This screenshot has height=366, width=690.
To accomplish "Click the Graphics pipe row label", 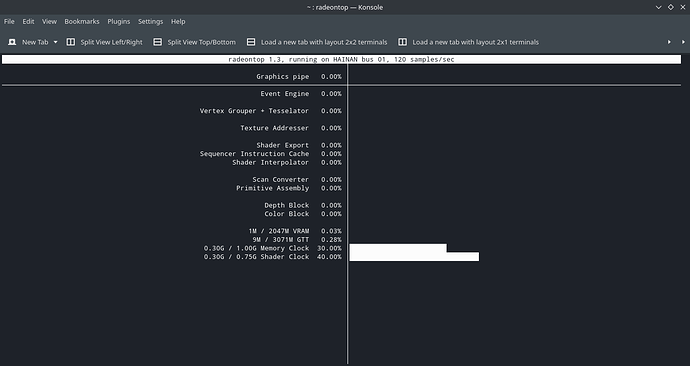I will pos(283,77).
